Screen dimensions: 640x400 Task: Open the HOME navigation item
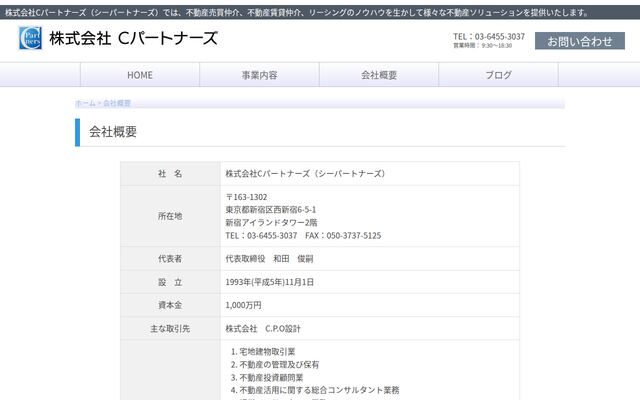tap(140, 75)
